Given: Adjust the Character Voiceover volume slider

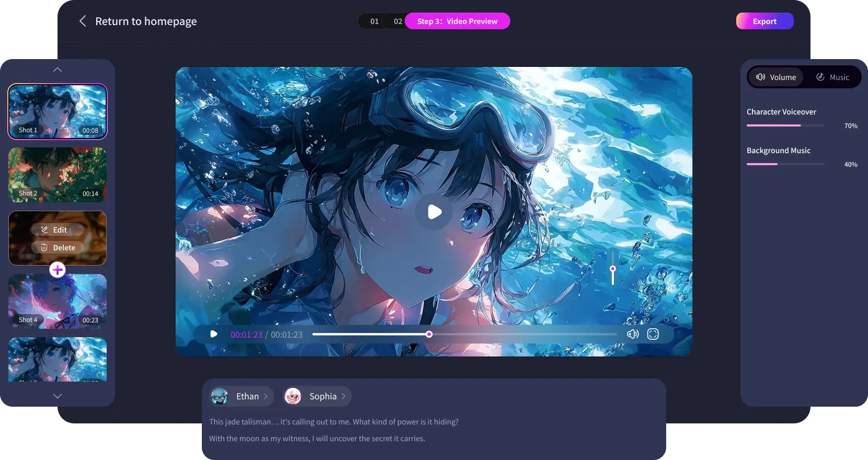Looking at the screenshot, I should pyautogui.click(x=785, y=125).
